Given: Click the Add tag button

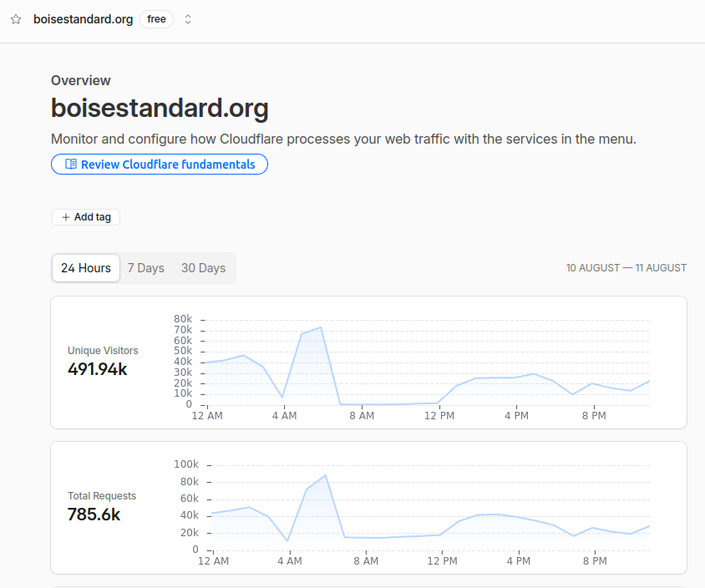Looking at the screenshot, I should pos(86,217).
